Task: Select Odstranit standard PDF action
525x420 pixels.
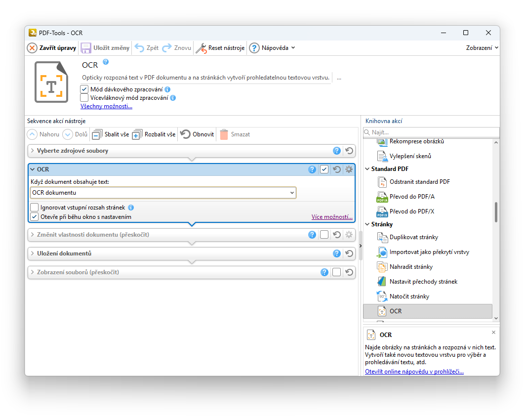Action: click(x=419, y=182)
